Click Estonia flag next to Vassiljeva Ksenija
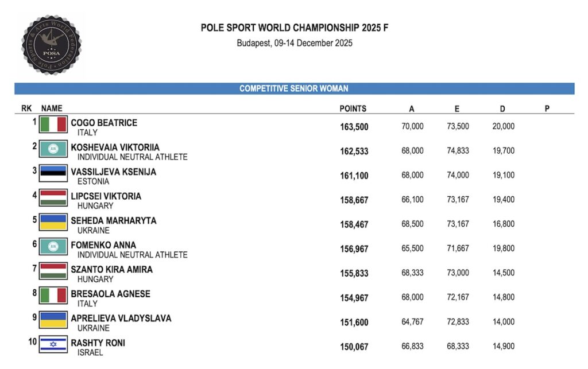 [53, 173]
